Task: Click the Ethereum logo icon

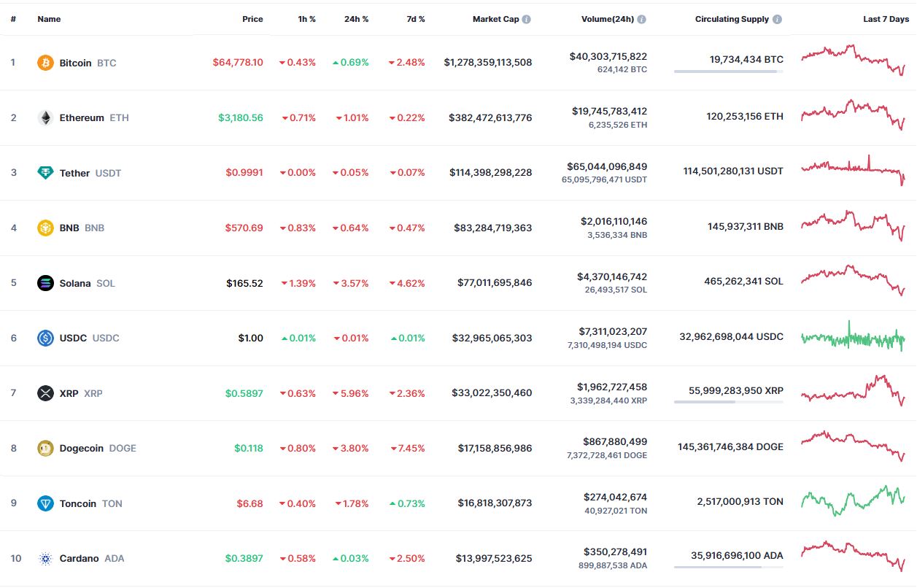Action: click(x=45, y=117)
